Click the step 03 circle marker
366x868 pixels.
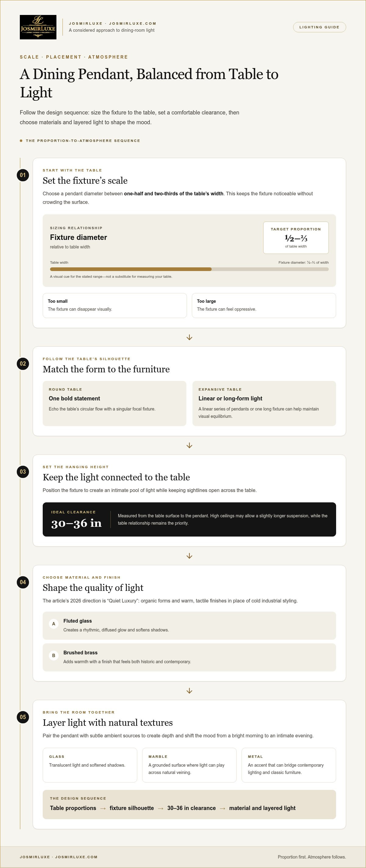click(x=23, y=472)
